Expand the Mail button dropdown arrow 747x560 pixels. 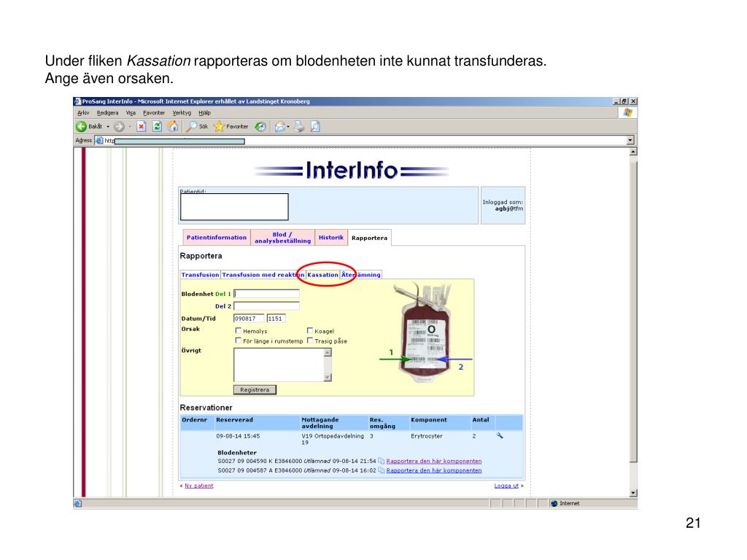click(288, 127)
